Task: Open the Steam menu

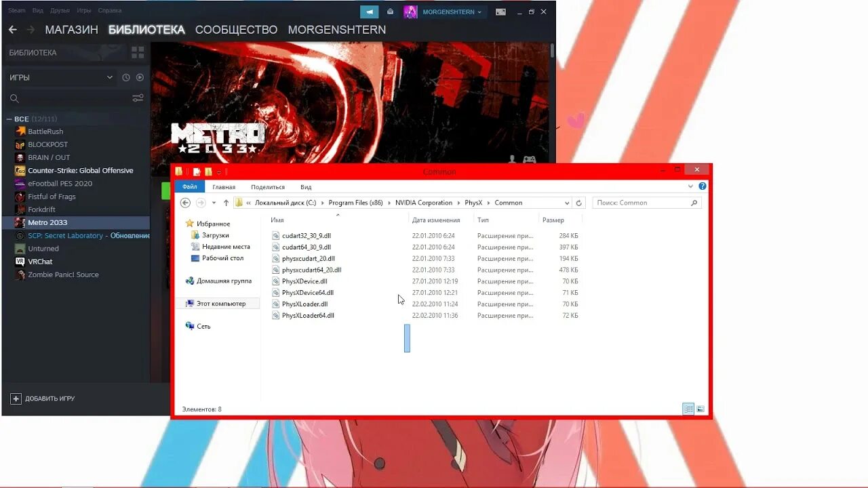Action: [x=17, y=11]
